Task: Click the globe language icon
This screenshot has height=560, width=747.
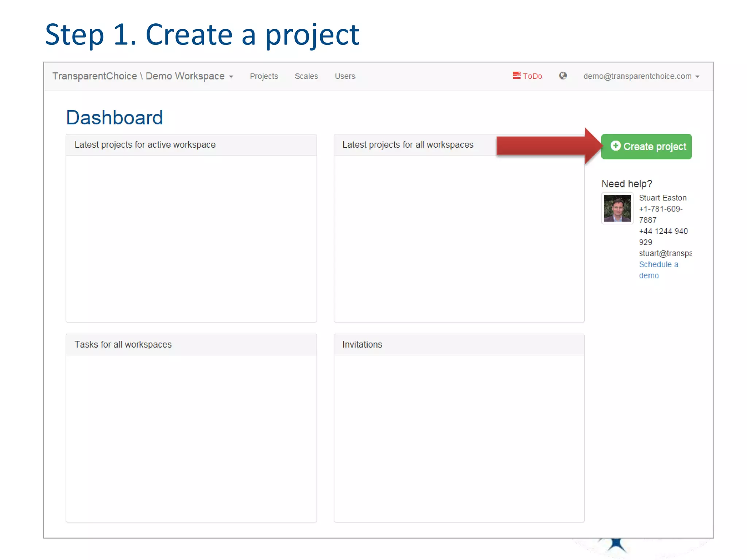Action: point(563,76)
